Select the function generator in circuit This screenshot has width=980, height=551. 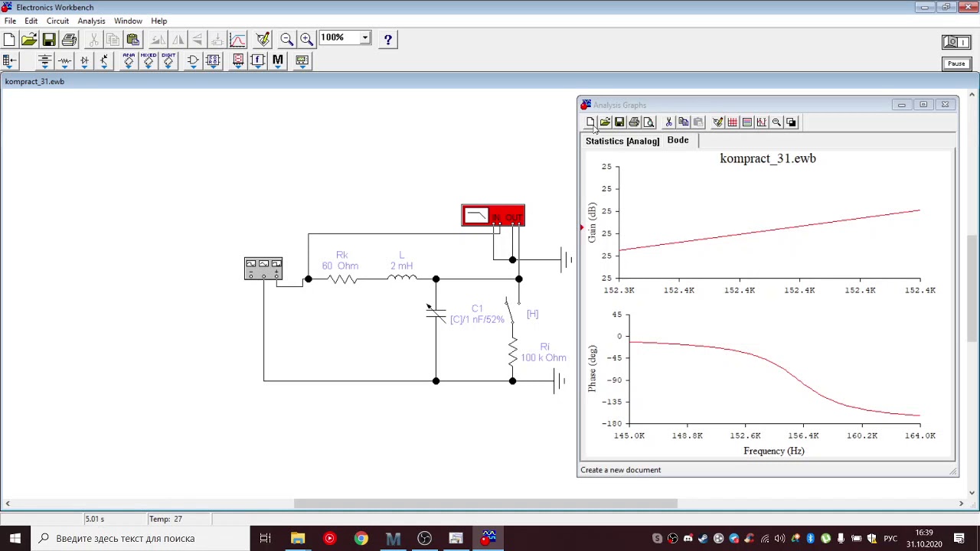pyautogui.click(x=263, y=269)
